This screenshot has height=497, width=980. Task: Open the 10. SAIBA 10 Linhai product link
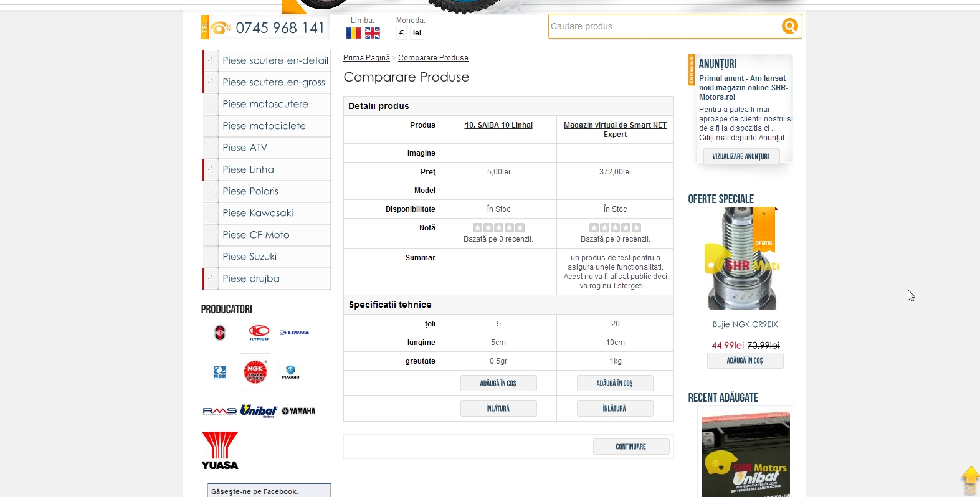[498, 125]
